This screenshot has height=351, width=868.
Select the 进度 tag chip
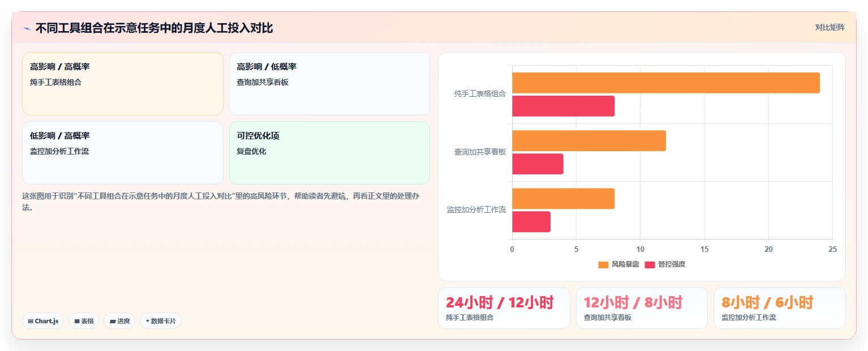(x=119, y=321)
